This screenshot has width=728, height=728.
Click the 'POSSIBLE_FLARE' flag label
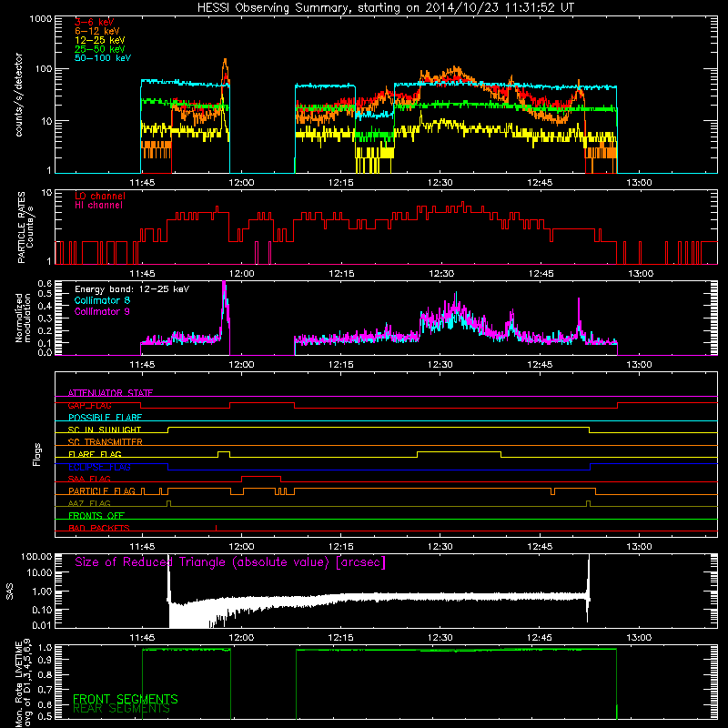click(x=105, y=418)
